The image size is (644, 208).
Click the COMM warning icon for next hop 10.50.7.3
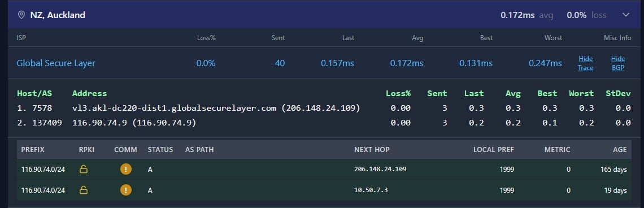pyautogui.click(x=125, y=189)
